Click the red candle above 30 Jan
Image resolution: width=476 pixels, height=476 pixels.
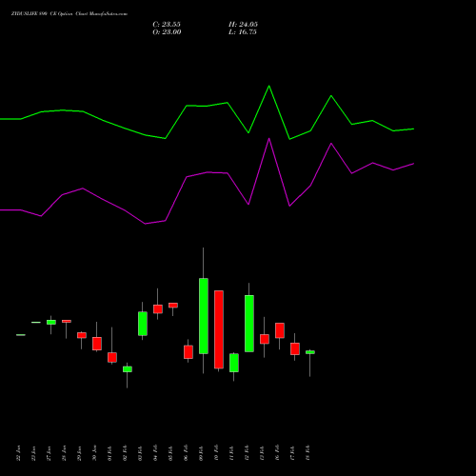click(97, 344)
